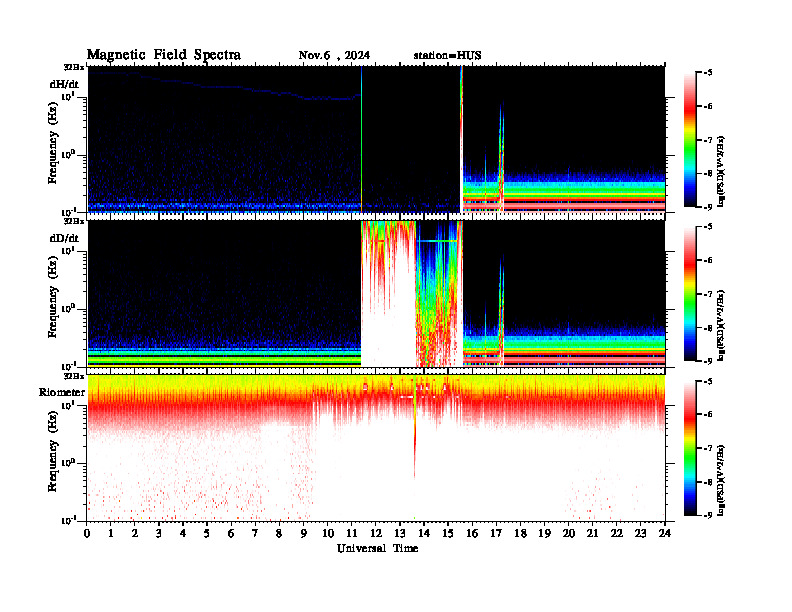Click the hour "14" tick label on time axis

point(424,534)
